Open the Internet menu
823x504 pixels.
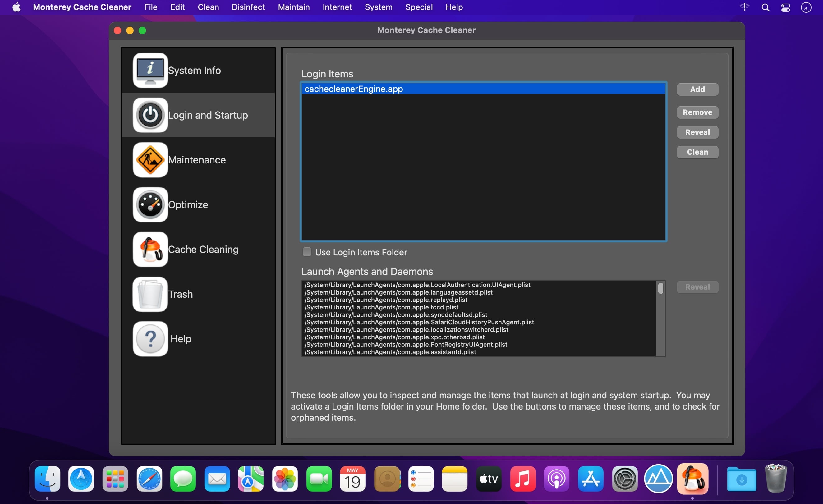337,7
